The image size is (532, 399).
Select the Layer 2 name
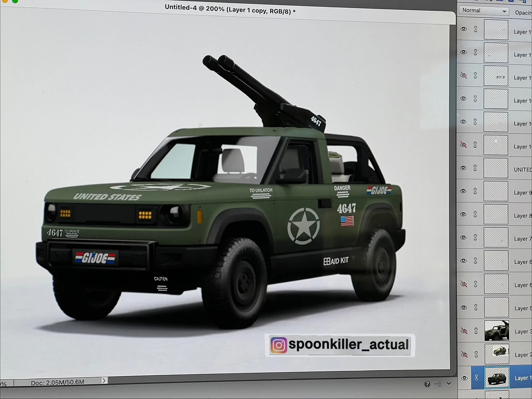[x=523, y=355]
